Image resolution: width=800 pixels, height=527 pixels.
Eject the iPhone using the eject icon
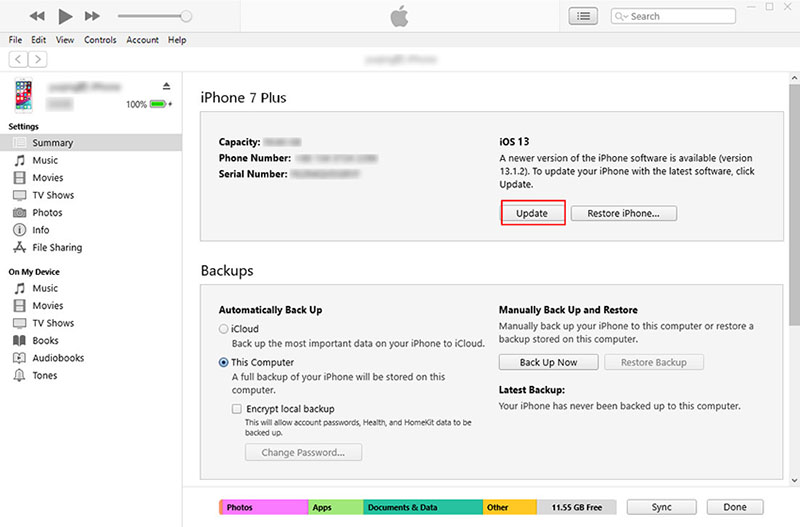click(166, 86)
